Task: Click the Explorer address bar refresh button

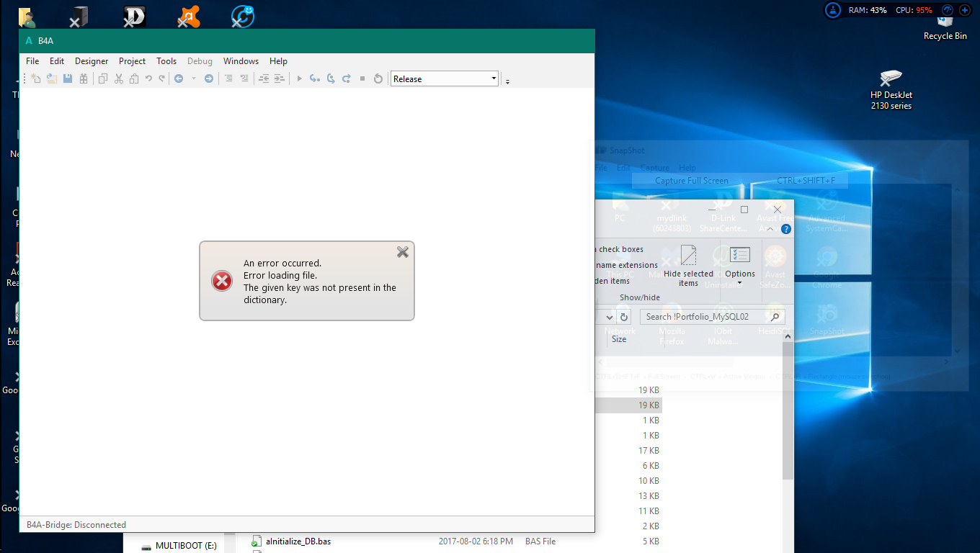Action: (624, 317)
